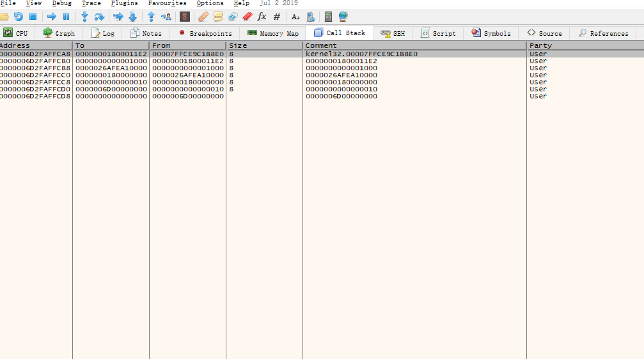Click the Party column header
The height and width of the screenshot is (359, 644).
click(x=585, y=45)
